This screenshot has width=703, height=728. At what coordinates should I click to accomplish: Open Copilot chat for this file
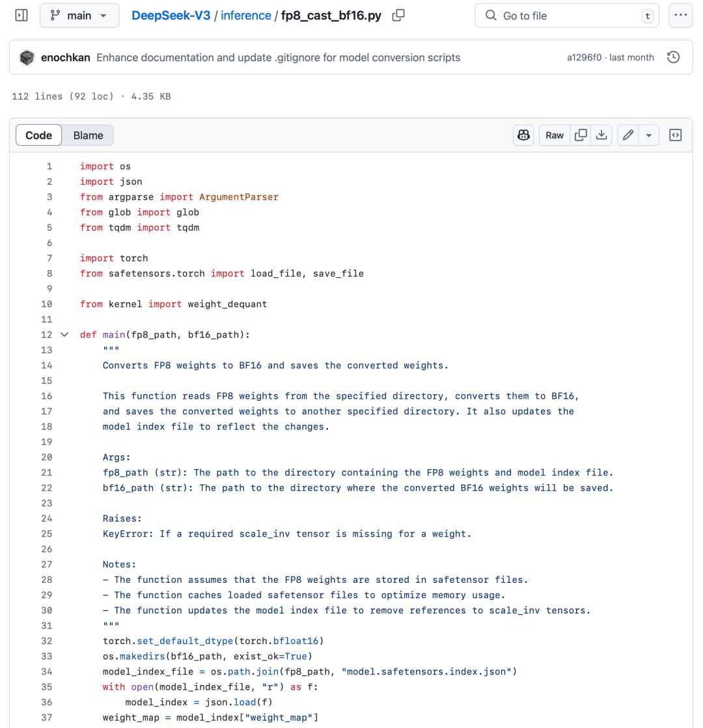pyautogui.click(x=523, y=135)
